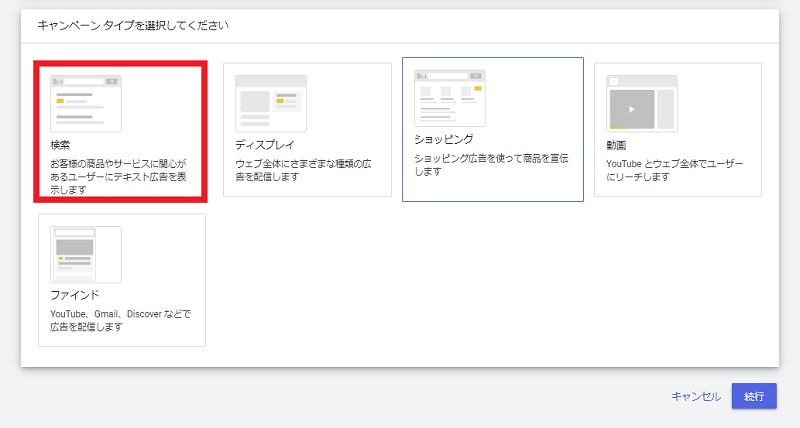Select the ファインド campaign type illustration
This screenshot has width=800, height=428.
[86, 255]
